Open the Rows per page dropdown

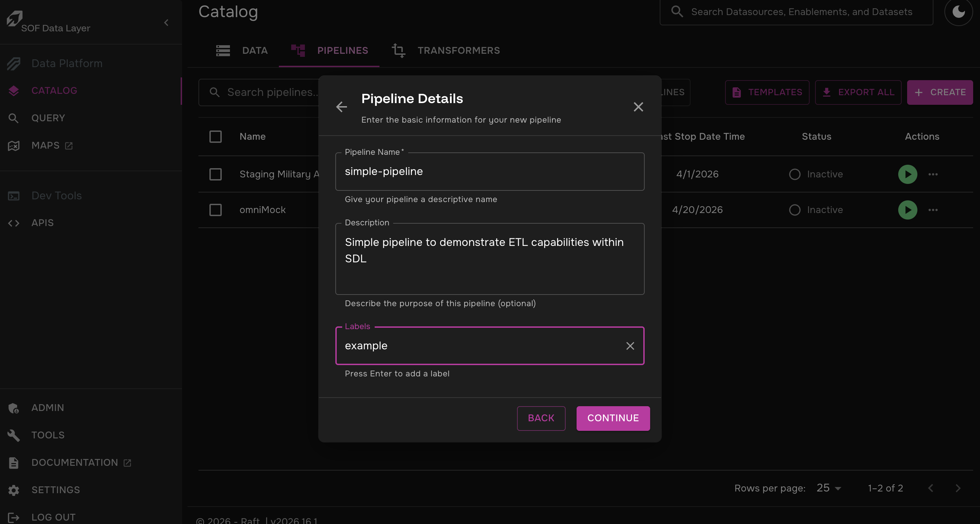pyautogui.click(x=829, y=488)
